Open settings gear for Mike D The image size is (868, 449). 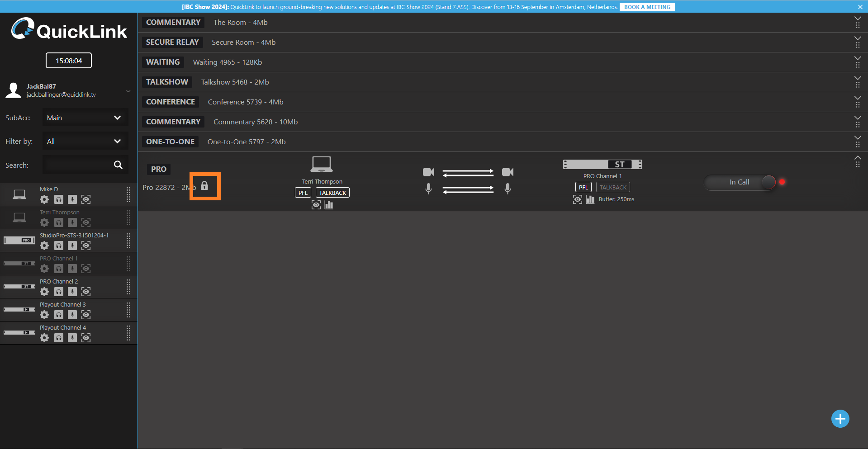(44, 199)
